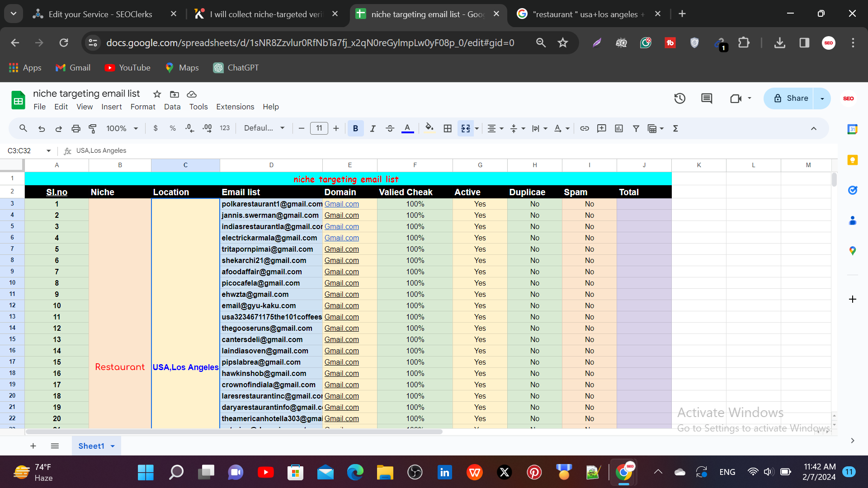Image resolution: width=868 pixels, height=488 pixels.
Task: Toggle strikethrough formatting
Action: point(390,129)
